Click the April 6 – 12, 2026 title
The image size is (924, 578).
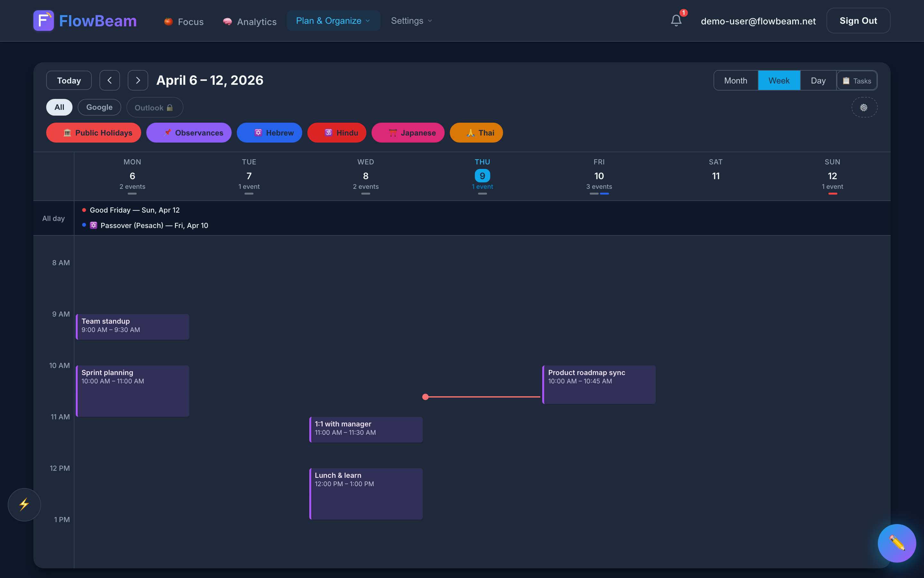210,80
